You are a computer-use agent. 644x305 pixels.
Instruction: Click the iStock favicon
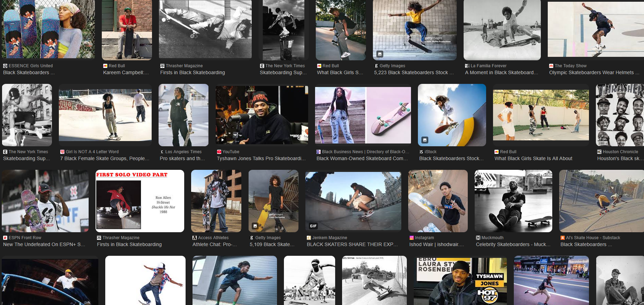[421, 152]
